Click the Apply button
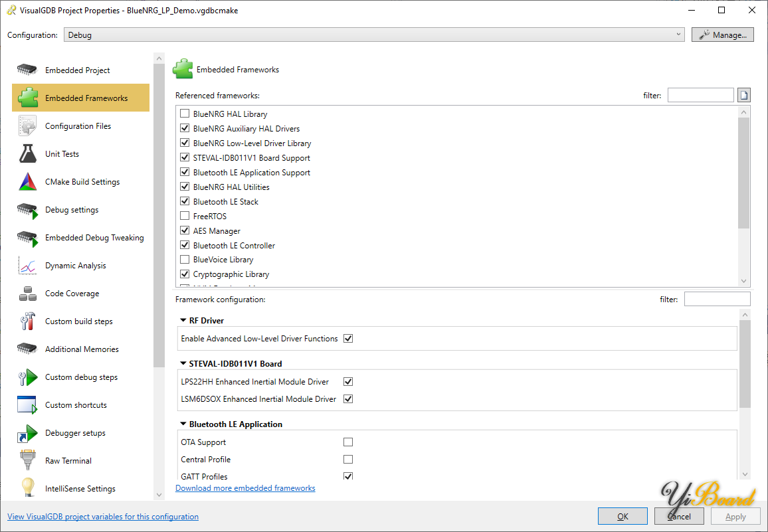This screenshot has height=532, width=768. 735,516
